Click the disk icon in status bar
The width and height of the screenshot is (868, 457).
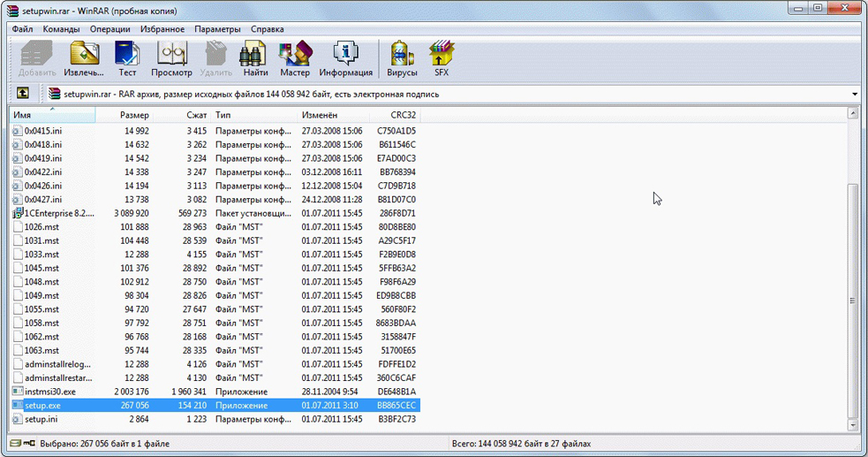click(16, 443)
